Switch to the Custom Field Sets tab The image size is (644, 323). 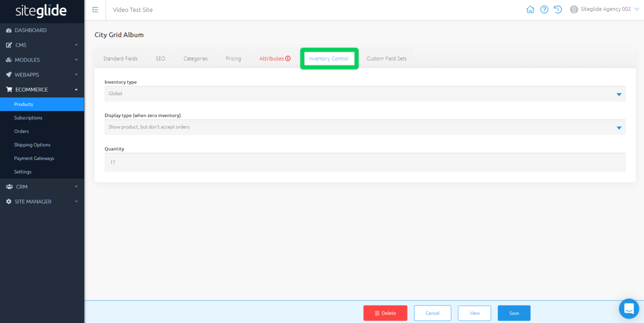point(386,59)
